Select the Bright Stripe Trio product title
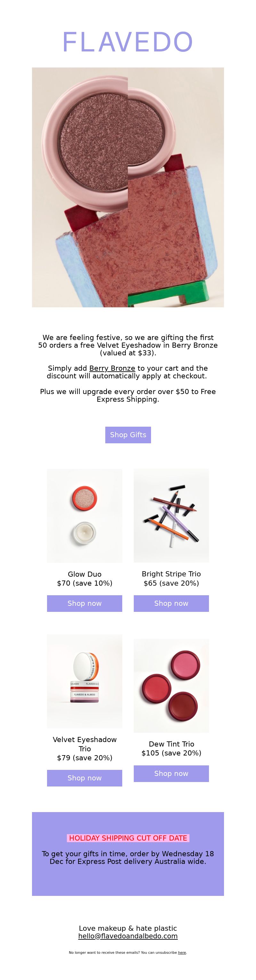256x980 pixels. pyautogui.click(x=171, y=574)
